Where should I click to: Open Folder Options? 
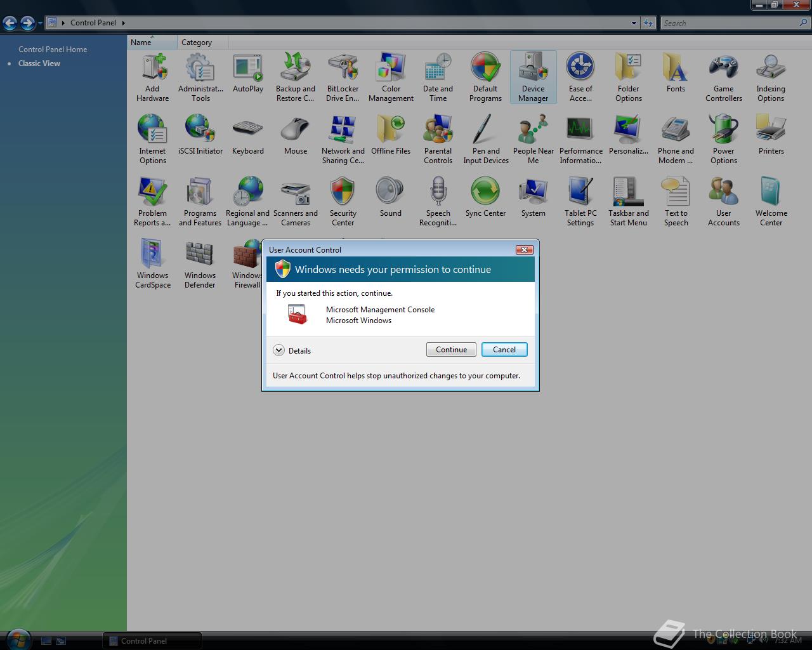tap(629, 77)
